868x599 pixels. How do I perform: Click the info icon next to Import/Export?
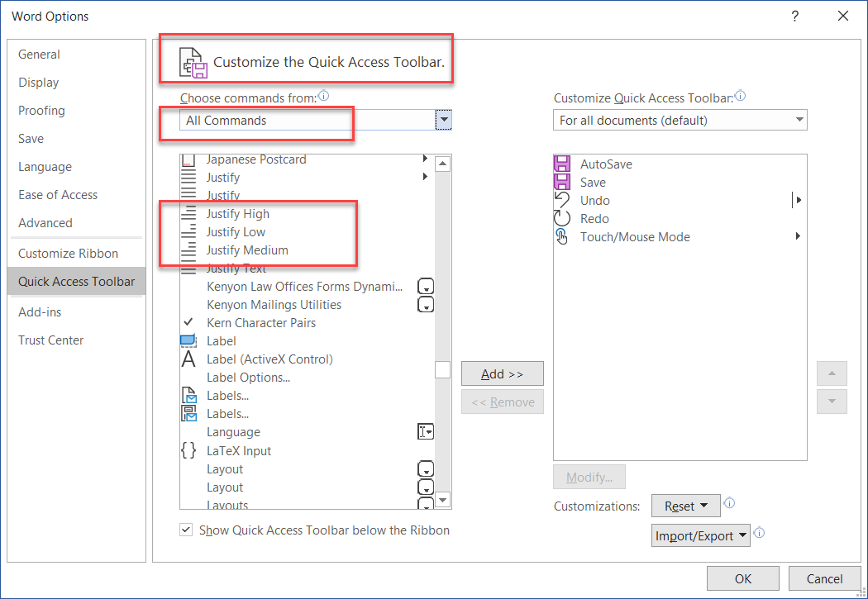tap(760, 533)
